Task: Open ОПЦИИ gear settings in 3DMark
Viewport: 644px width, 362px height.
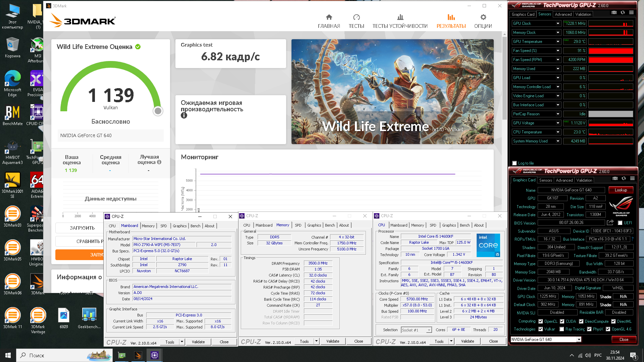Action: [483, 21]
